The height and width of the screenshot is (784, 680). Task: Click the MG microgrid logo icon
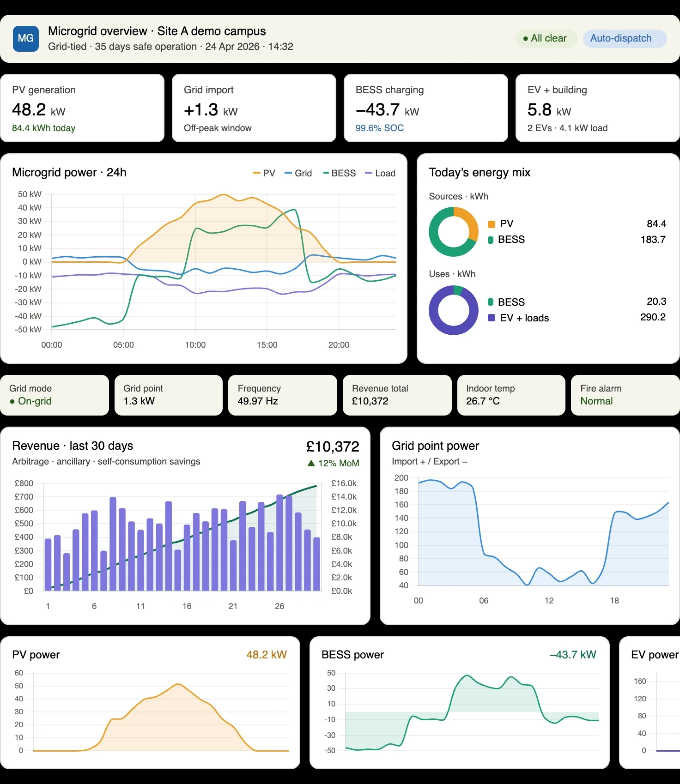[x=26, y=38]
